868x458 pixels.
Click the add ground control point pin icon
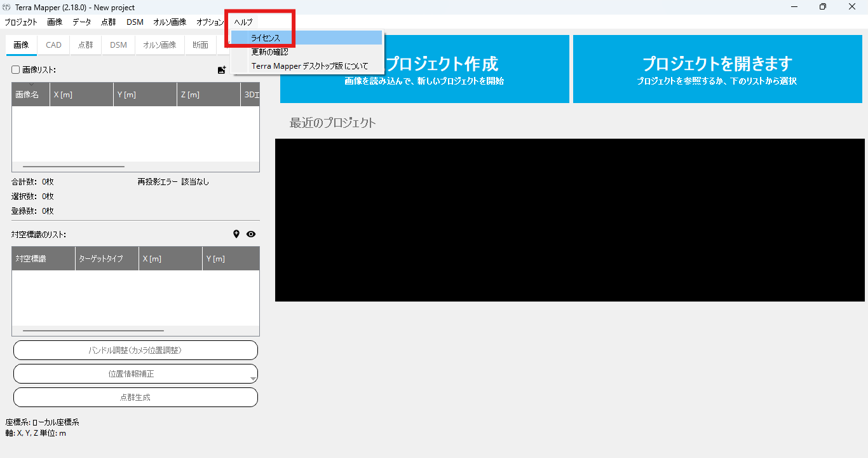click(236, 234)
